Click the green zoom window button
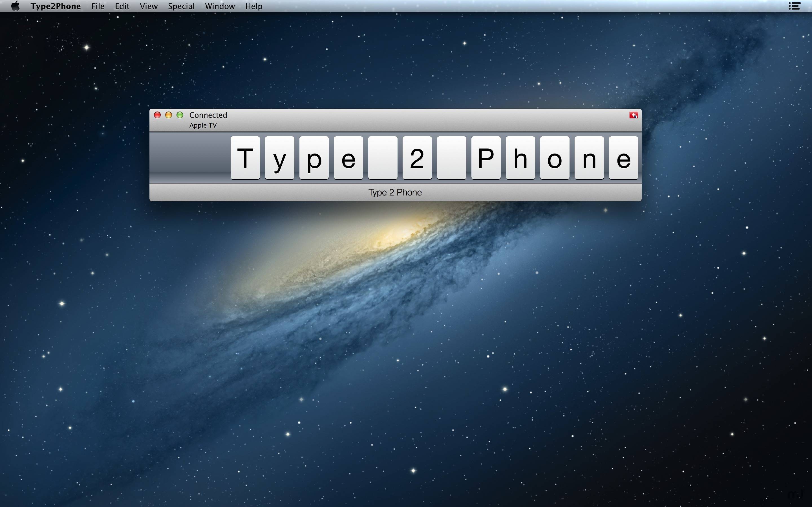The image size is (812, 507). (x=180, y=115)
